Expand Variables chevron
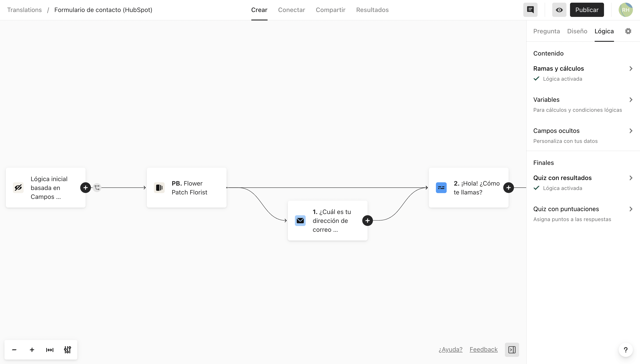Viewport: 640px width, 364px height. click(x=631, y=100)
